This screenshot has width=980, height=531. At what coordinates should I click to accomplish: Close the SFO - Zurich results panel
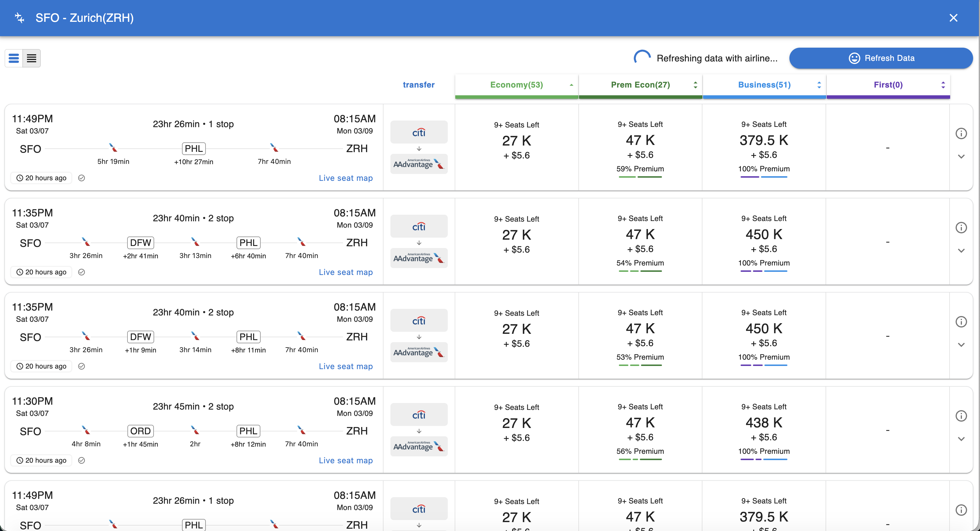[x=953, y=18]
